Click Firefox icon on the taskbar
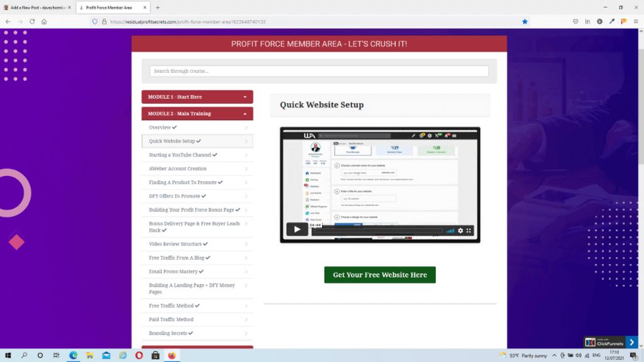 [172, 356]
